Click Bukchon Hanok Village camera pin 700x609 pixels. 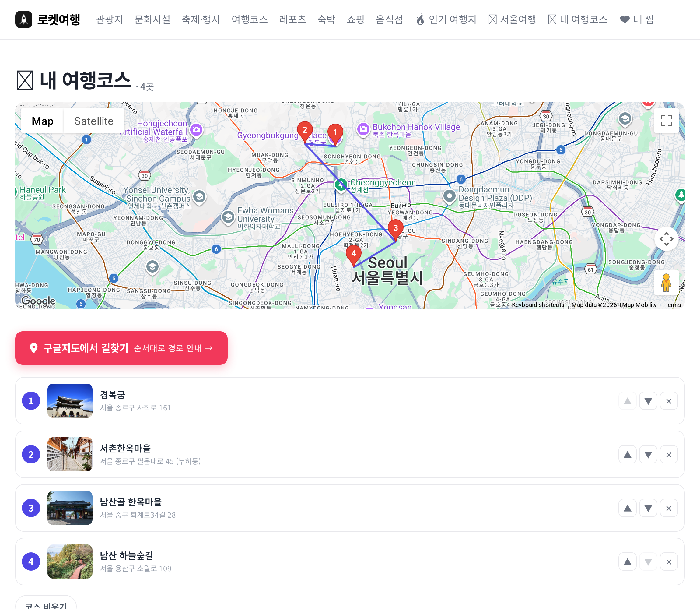point(363,129)
